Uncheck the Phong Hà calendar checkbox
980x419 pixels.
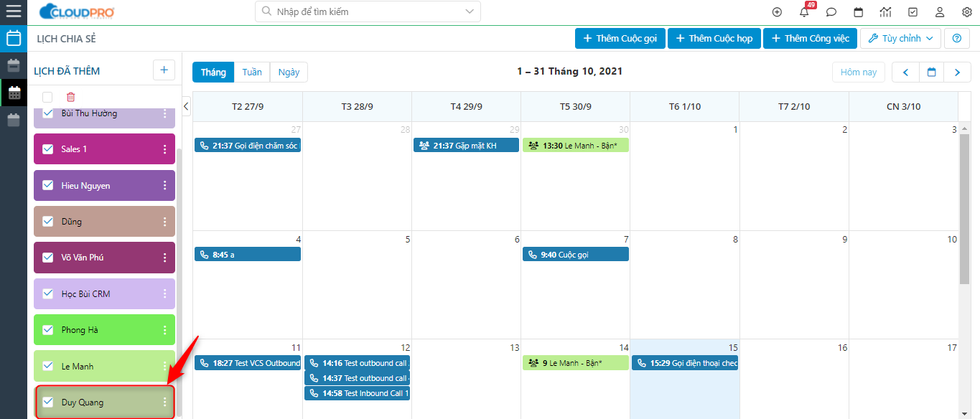click(48, 330)
